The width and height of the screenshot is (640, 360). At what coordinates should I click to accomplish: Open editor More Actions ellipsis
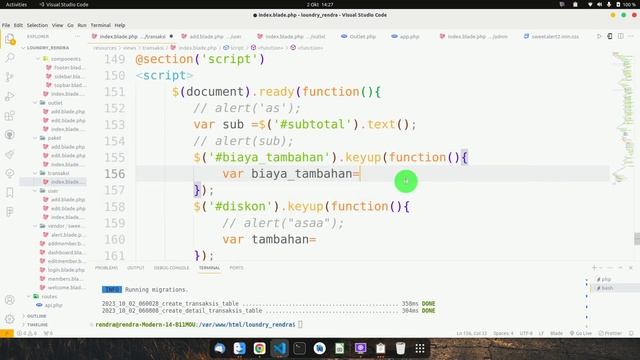point(631,36)
